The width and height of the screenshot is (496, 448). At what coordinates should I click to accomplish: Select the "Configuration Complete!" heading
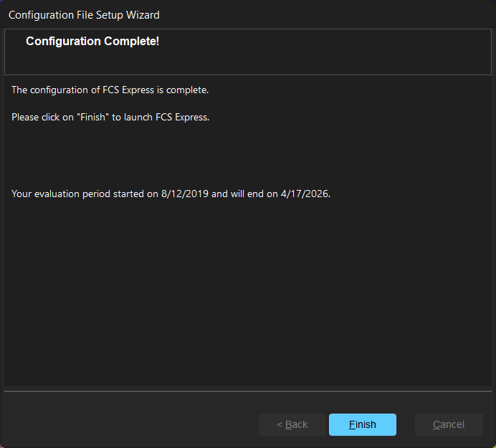click(x=92, y=42)
